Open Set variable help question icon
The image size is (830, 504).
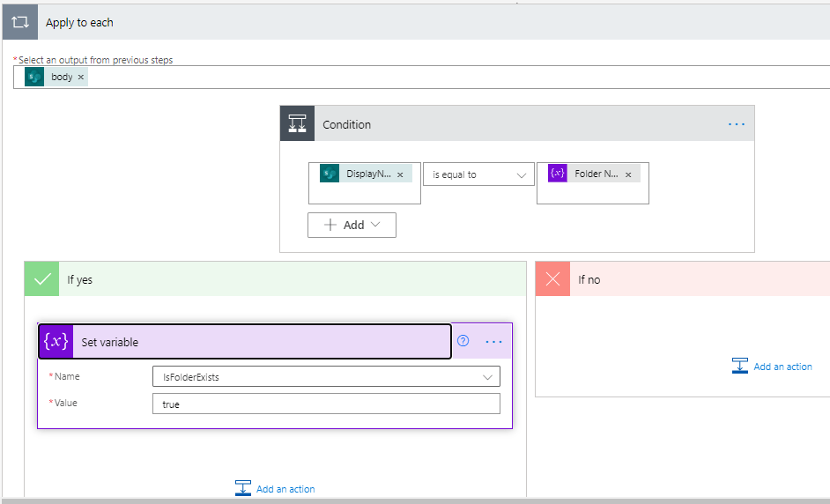point(463,341)
